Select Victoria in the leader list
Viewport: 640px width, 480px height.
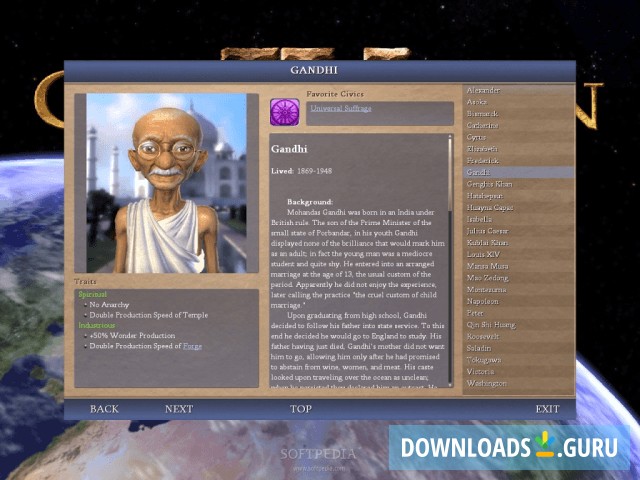[518, 372]
